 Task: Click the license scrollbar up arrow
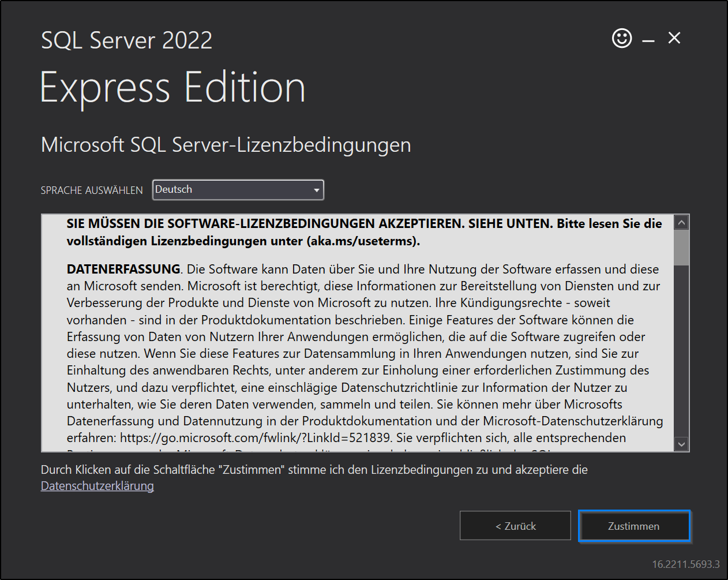click(682, 223)
